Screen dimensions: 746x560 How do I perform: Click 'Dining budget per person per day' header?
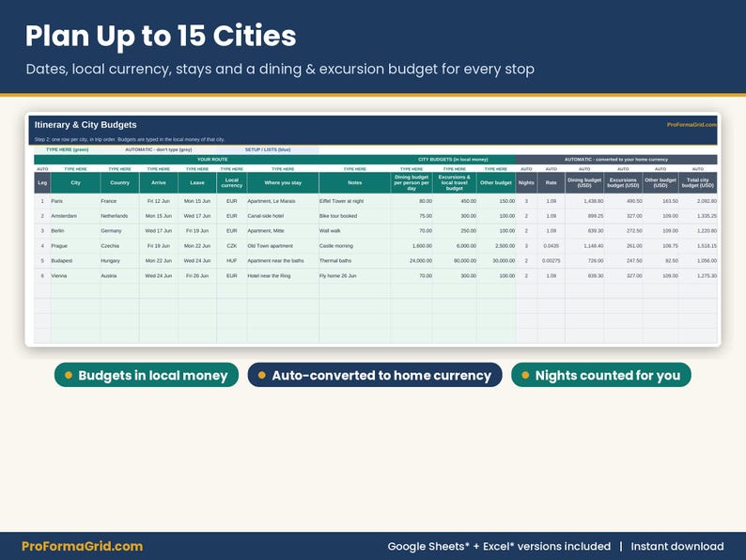click(x=412, y=182)
